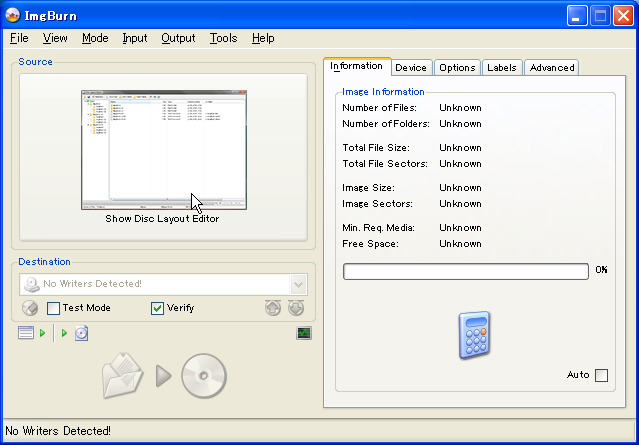
Task: Click the green arrow before the disc image icon
Action: tap(64, 333)
